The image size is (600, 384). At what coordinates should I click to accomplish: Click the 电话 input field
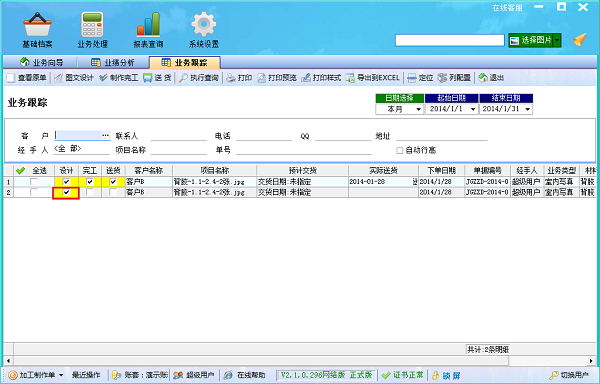click(x=264, y=135)
